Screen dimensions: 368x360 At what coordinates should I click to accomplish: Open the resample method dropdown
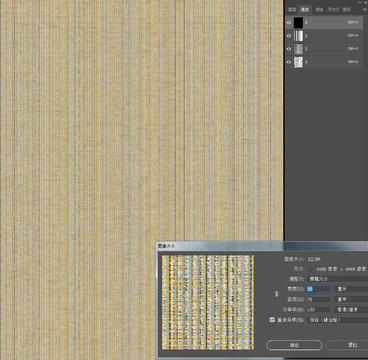(337, 320)
